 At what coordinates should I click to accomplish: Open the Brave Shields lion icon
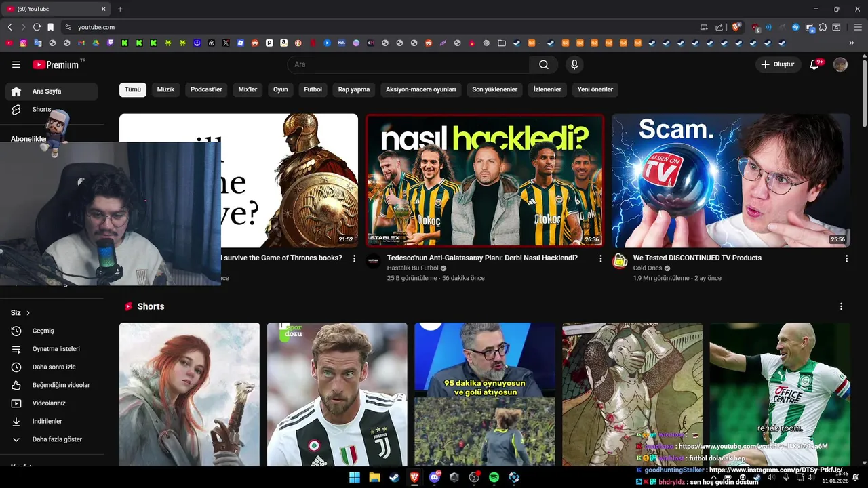coord(736,27)
